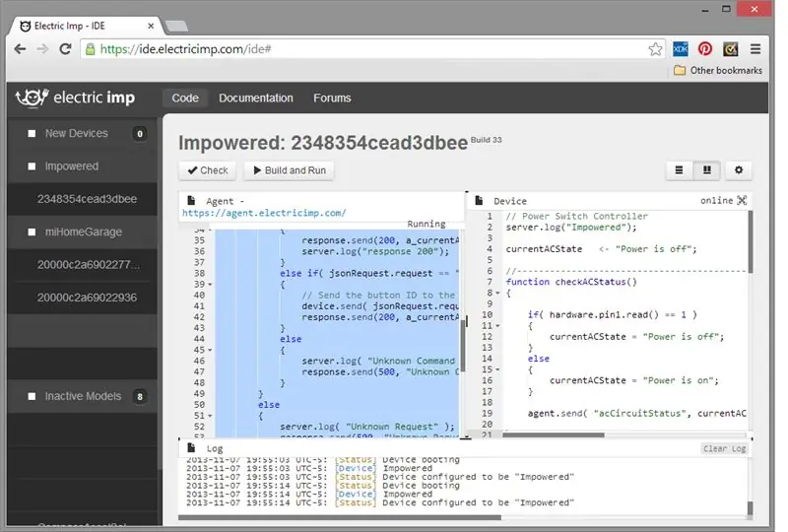788x532 pixels.
Task: Collapse the code fold at agent line 45
Action: (211, 350)
